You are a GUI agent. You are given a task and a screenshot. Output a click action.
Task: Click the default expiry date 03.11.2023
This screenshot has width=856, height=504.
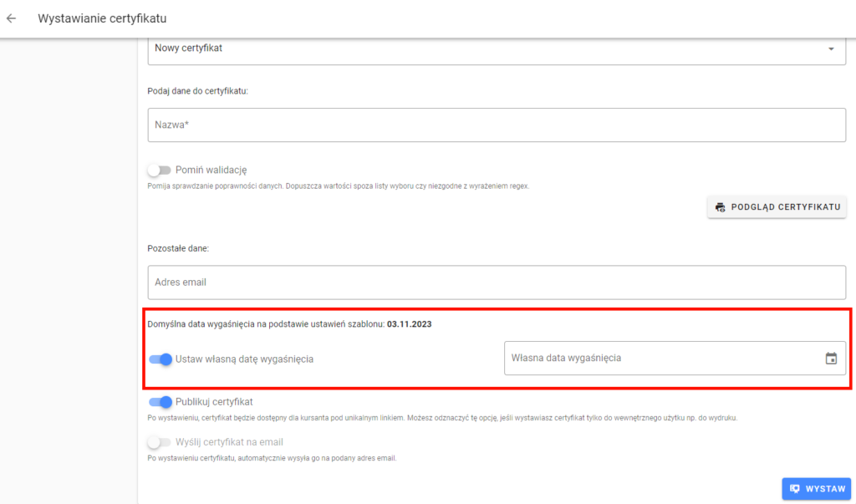click(x=410, y=324)
